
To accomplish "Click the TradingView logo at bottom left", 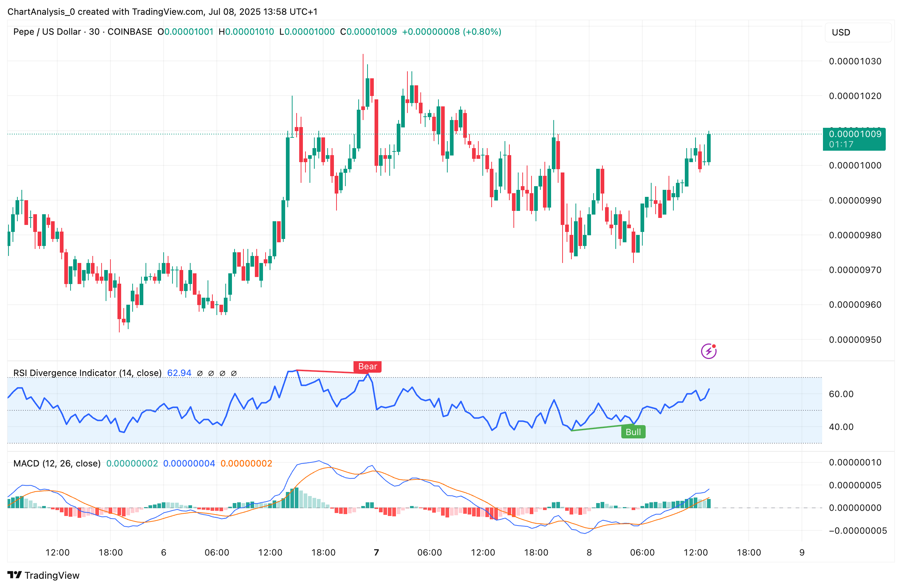I will pyautogui.click(x=43, y=575).
